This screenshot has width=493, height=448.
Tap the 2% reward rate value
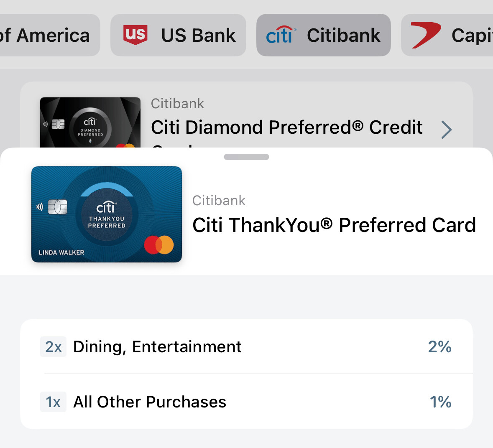(439, 347)
